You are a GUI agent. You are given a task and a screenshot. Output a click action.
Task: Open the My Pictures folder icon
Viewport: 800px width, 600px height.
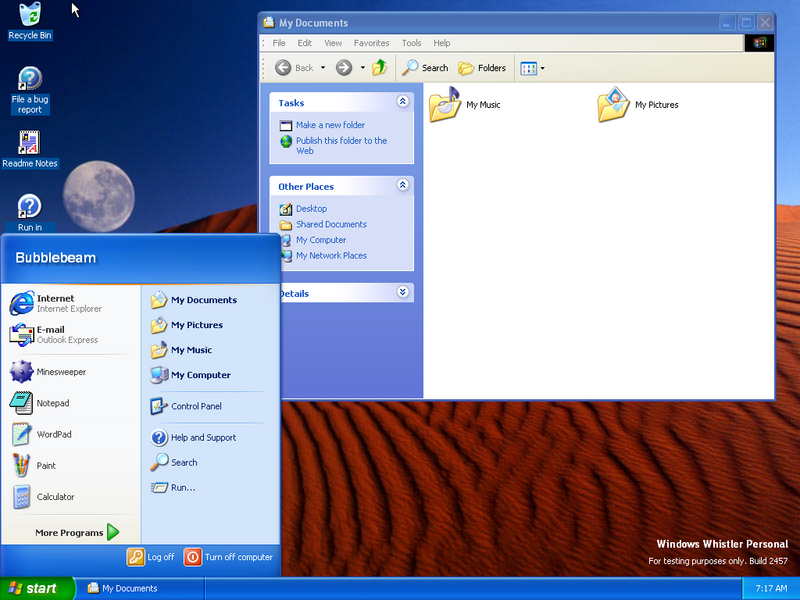614,105
